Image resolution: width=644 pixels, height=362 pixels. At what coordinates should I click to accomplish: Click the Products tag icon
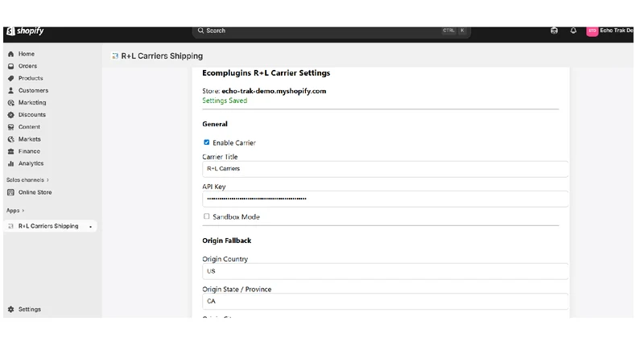click(x=10, y=78)
